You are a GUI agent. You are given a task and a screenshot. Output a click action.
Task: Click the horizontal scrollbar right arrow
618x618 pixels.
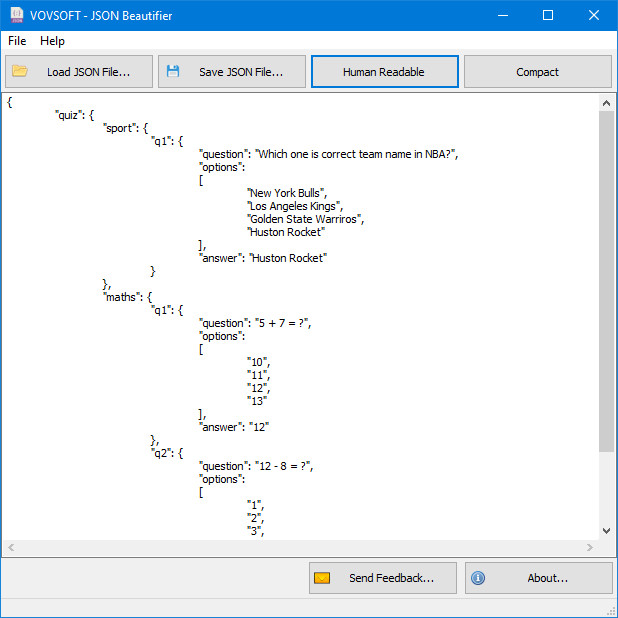click(x=590, y=547)
